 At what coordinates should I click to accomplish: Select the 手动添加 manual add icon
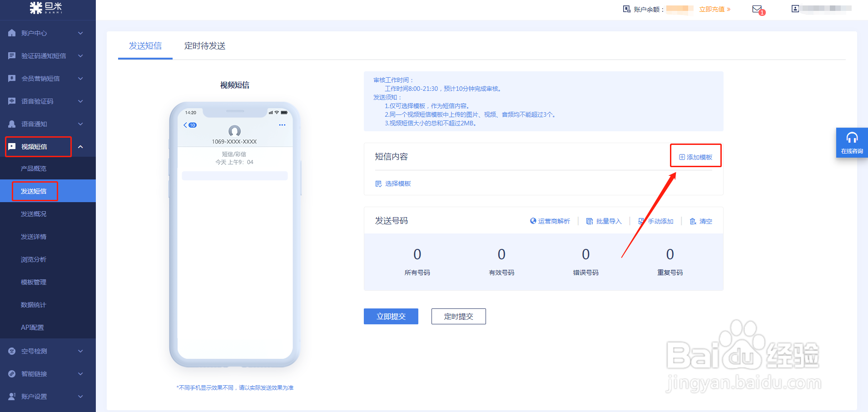point(641,221)
